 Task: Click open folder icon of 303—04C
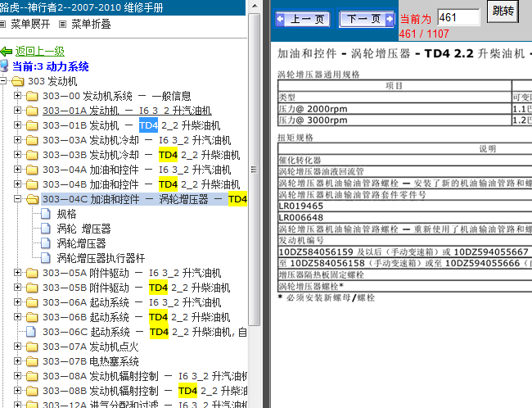(x=33, y=199)
